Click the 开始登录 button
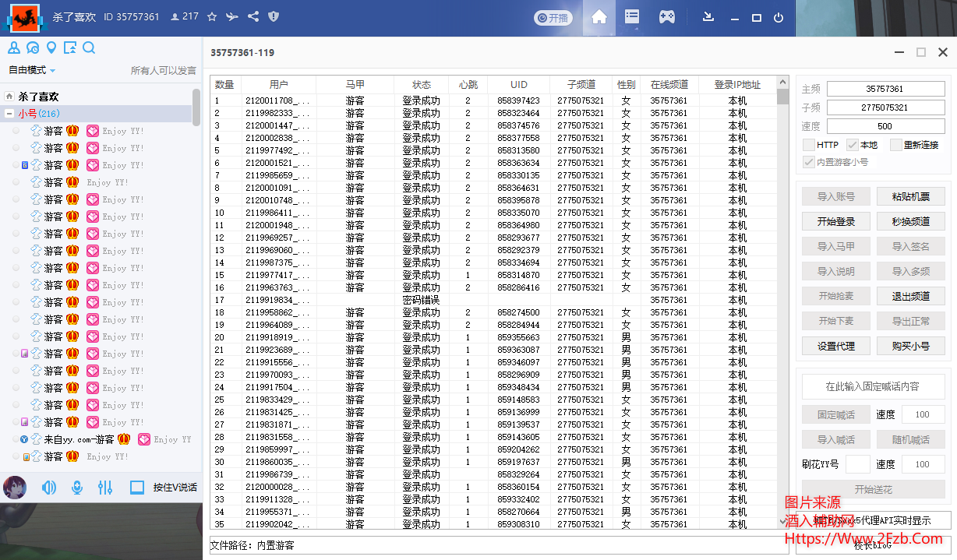 (x=835, y=222)
